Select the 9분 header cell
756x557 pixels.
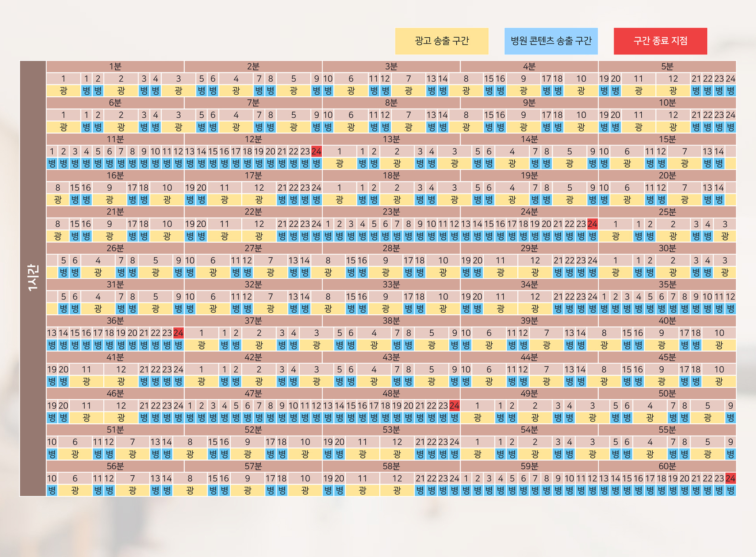tap(529, 103)
